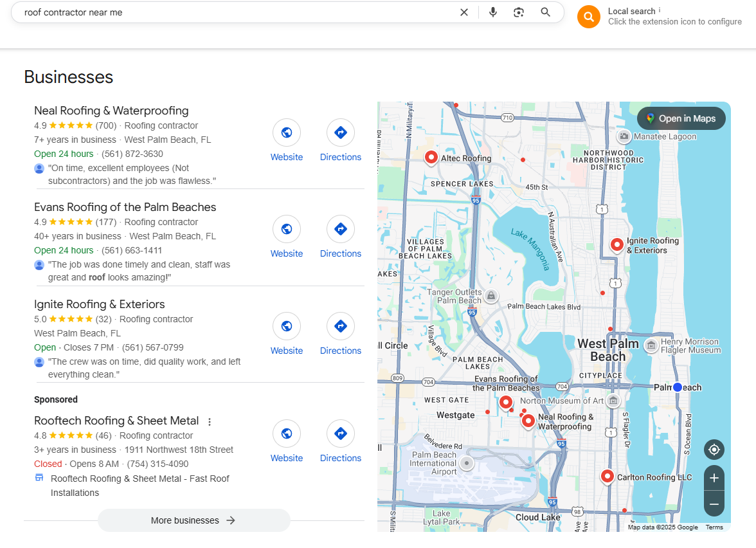Image resolution: width=756 pixels, height=548 pixels.
Task: Zoom out on the map
Action: coord(714,504)
